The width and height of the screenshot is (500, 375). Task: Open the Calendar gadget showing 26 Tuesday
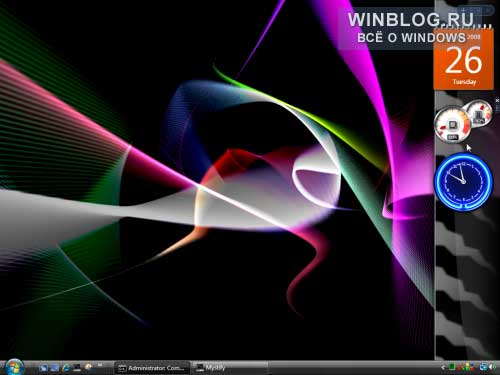pyautogui.click(x=463, y=59)
